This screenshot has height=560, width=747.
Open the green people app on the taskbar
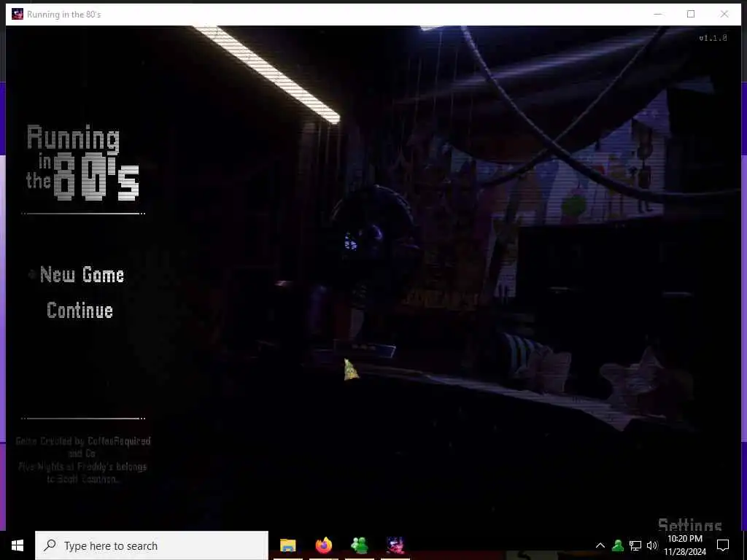click(x=359, y=545)
